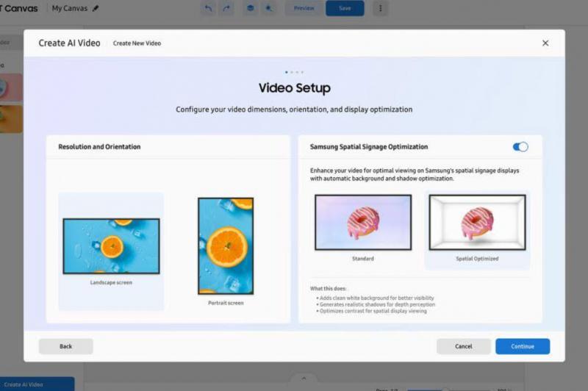The image size is (588, 391).
Task: Open the layers icon in top toolbar
Action: pyautogui.click(x=250, y=8)
